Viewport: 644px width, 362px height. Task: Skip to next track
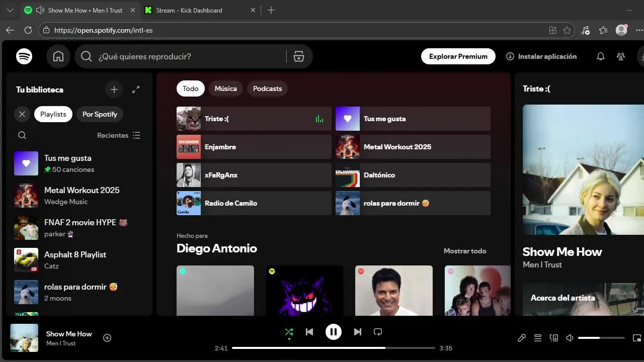pos(357,332)
